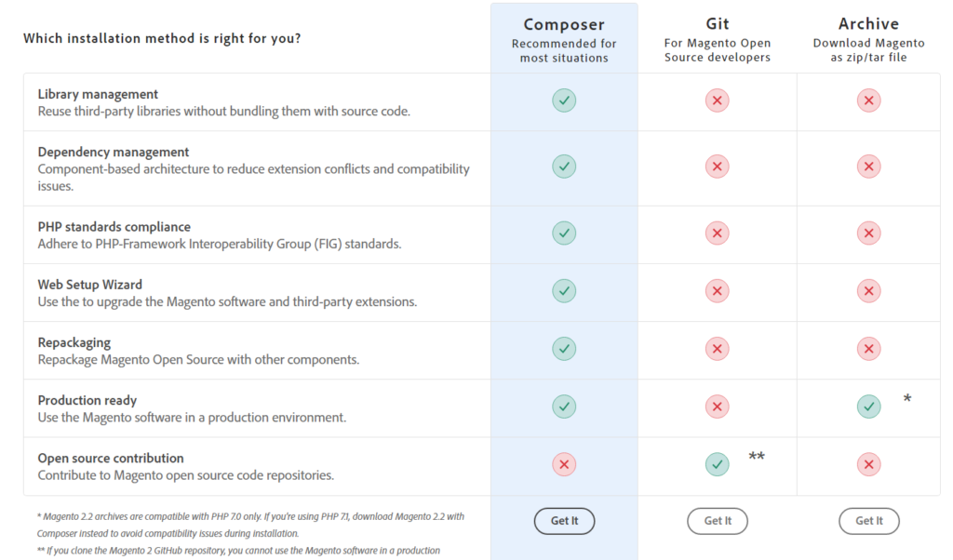Viewport: 953px width, 560px height.
Task: Click Composer checkmark for PHP standards compliance
Action: tap(564, 233)
